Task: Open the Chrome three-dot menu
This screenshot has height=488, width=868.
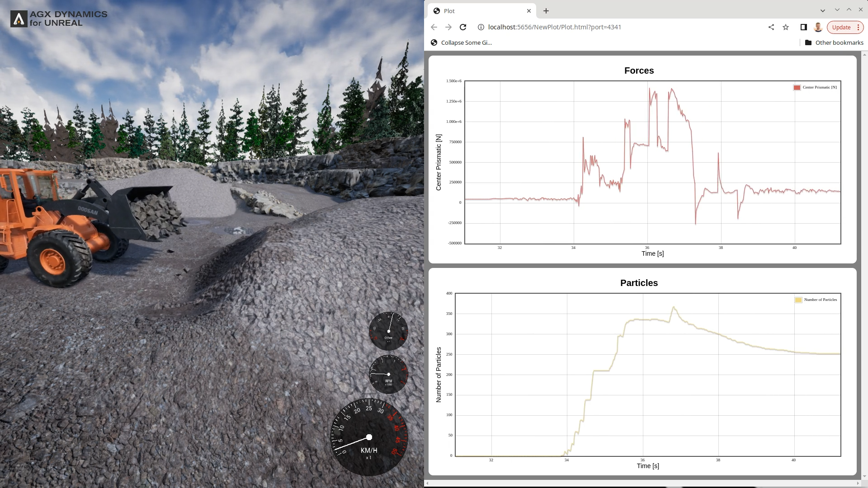Action: point(858,27)
